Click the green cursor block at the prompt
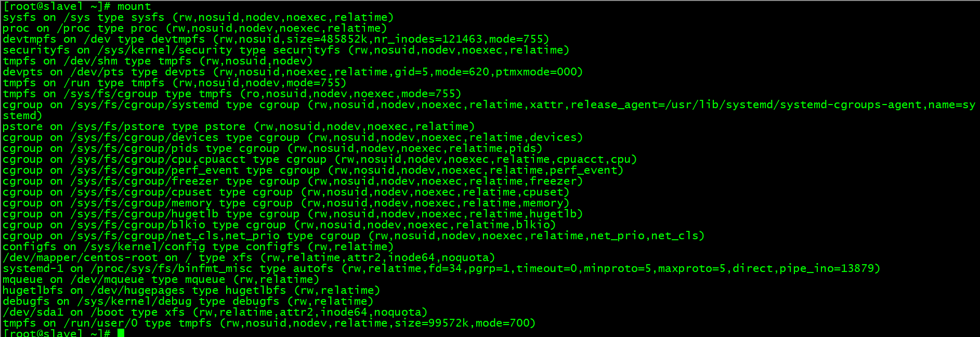 pyautogui.click(x=121, y=333)
